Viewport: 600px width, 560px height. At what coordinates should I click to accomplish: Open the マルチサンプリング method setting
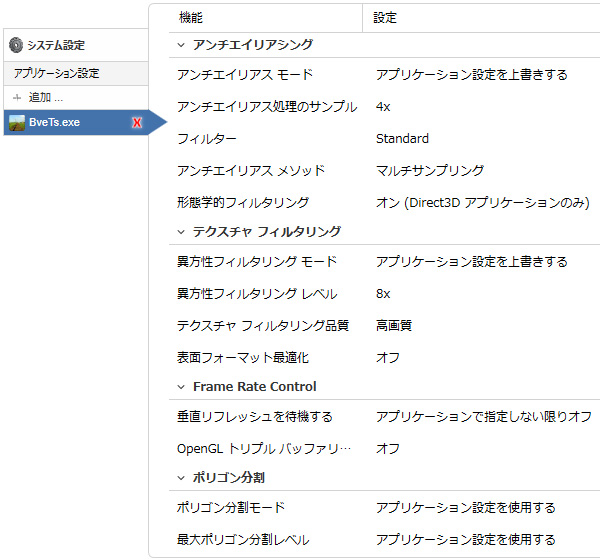[430, 170]
